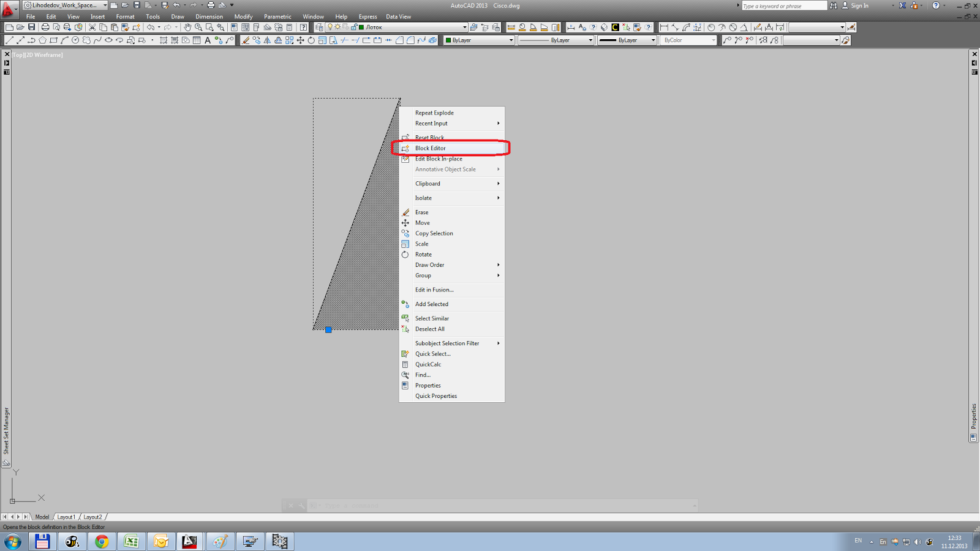Click the Erase icon in the Modify toolbar
Screen dimensions: 980x551
point(246,40)
